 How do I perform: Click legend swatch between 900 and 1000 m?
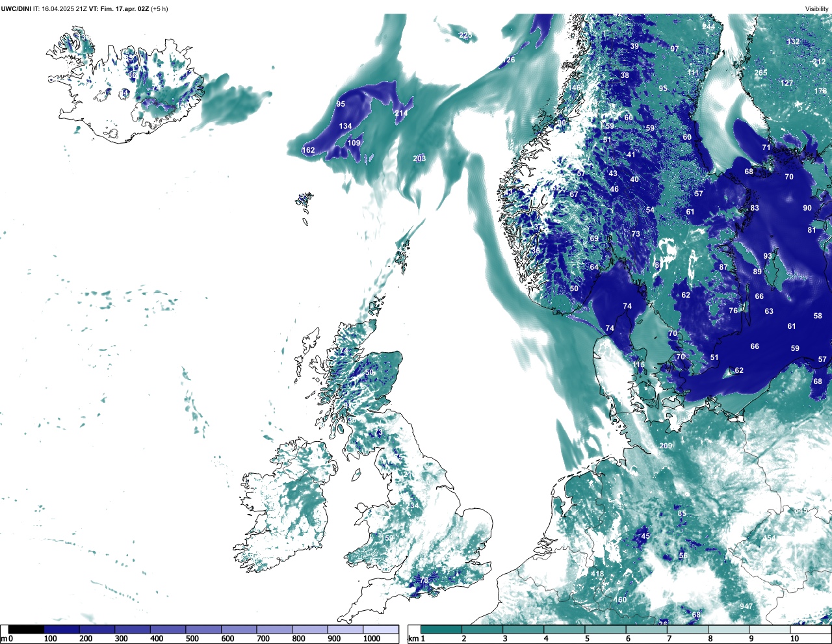(345, 630)
